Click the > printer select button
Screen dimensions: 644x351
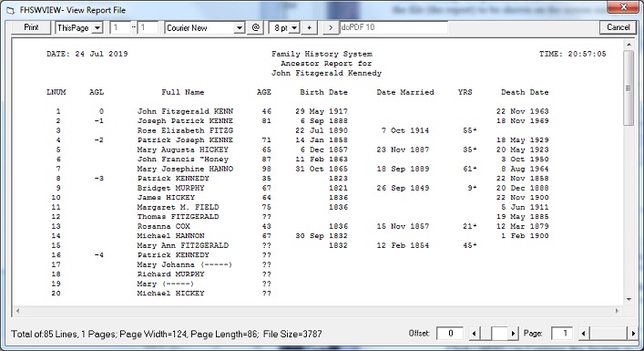331,27
